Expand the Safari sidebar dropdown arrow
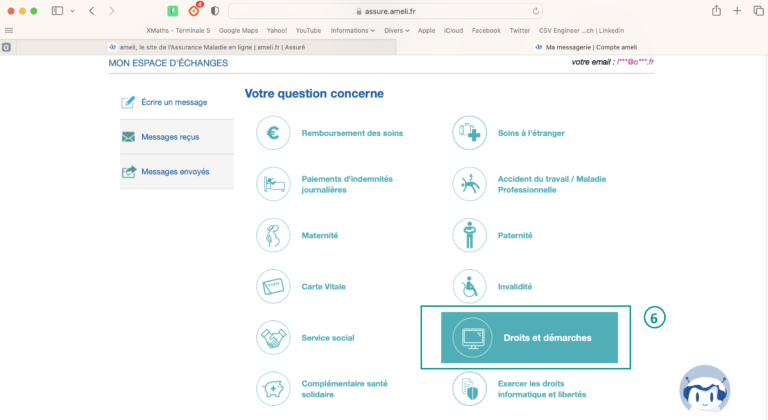768x420 pixels. point(72,11)
